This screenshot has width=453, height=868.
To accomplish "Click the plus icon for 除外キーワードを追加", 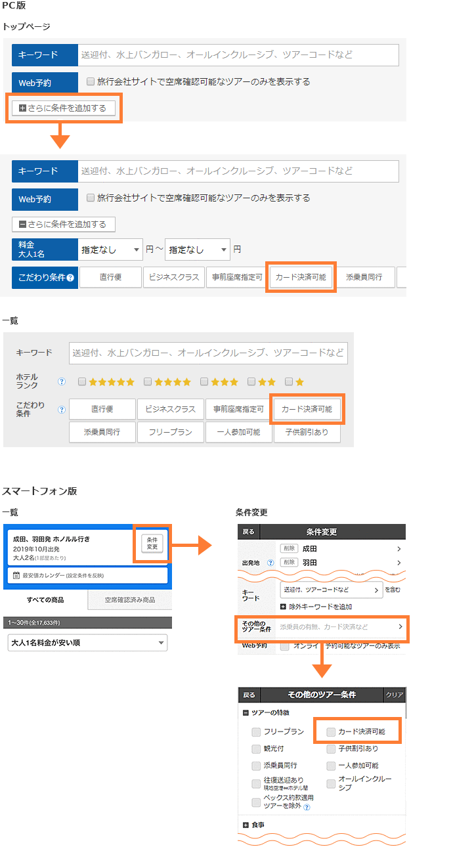I will tap(283, 607).
